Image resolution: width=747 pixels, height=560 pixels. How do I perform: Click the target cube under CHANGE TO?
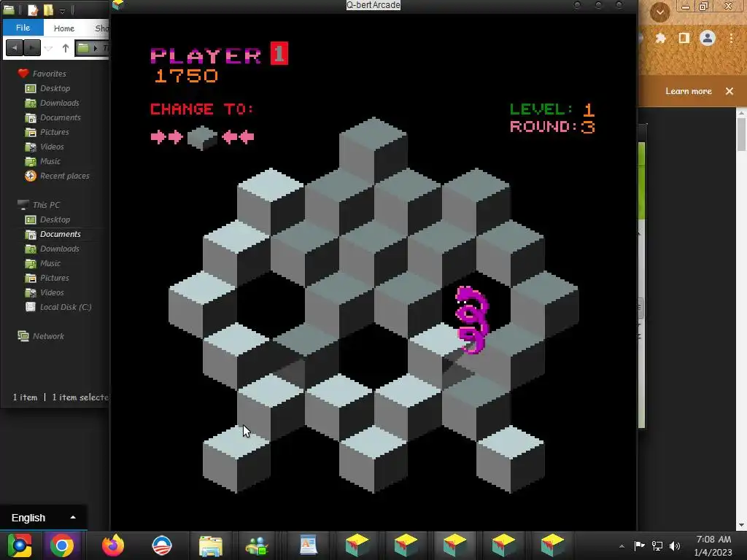[203, 138]
